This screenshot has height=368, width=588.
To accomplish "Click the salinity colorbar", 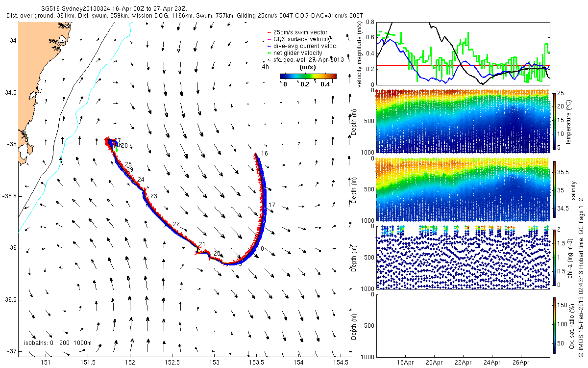I will click(x=555, y=188).
